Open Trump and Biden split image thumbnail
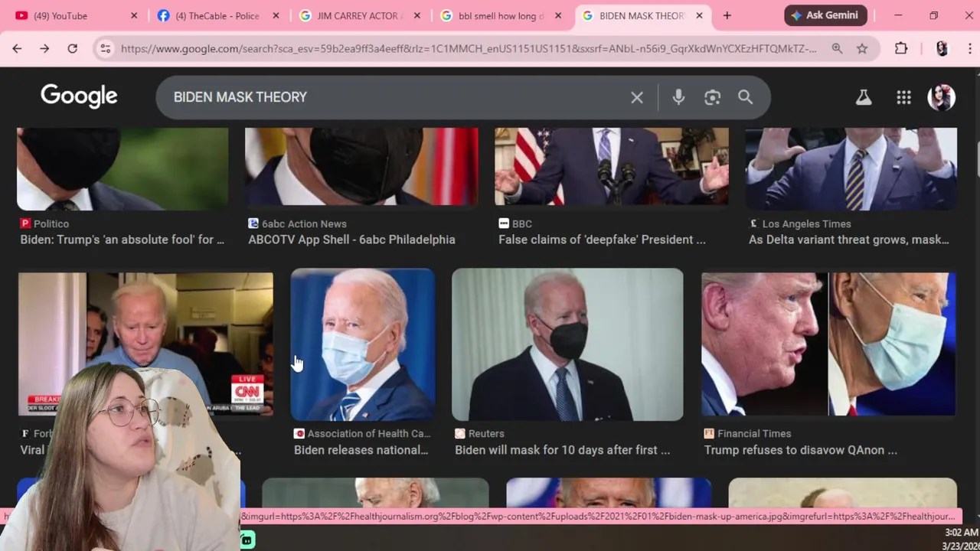 point(828,344)
